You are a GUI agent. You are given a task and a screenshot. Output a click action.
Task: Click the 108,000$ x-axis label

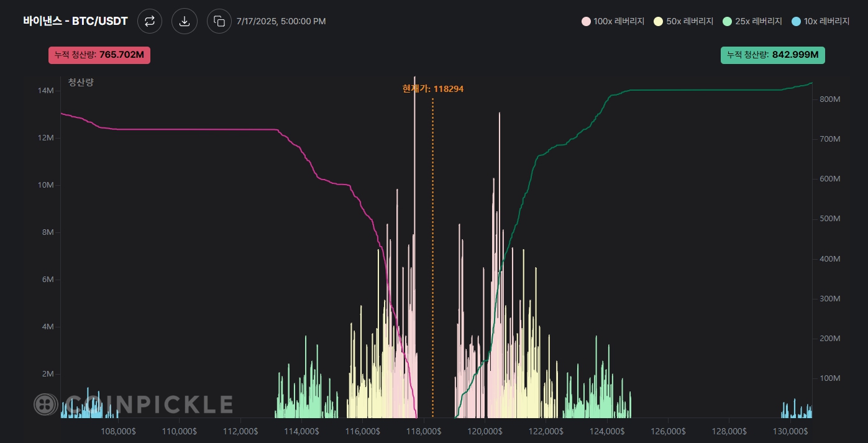point(119,431)
